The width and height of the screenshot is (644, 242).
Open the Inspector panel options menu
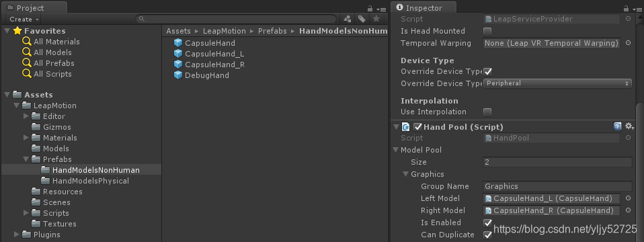[x=637, y=9]
